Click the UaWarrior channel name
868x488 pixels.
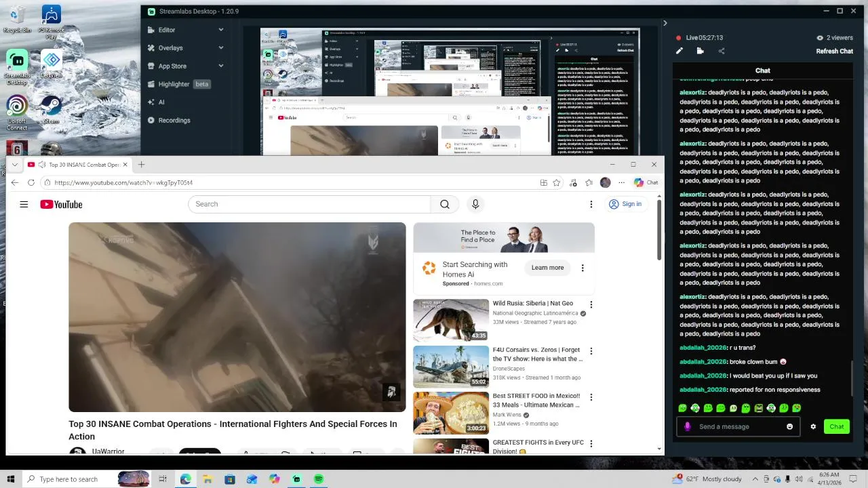[108, 451]
